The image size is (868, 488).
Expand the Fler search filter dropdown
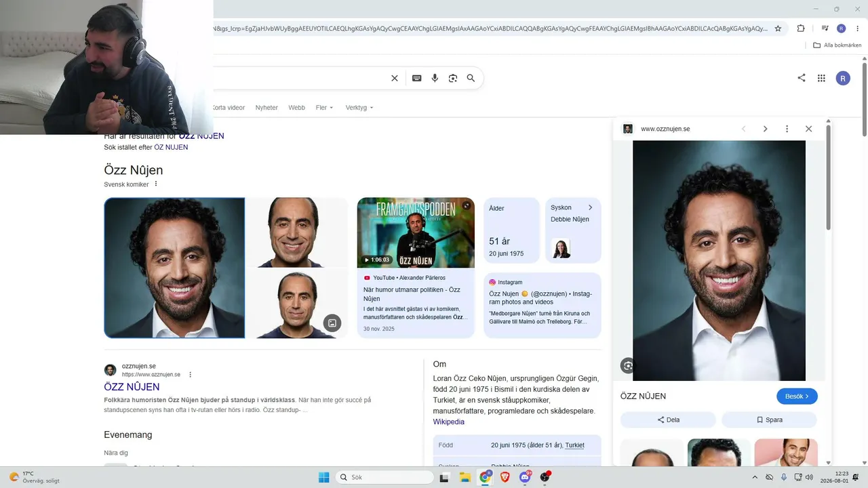coord(325,108)
